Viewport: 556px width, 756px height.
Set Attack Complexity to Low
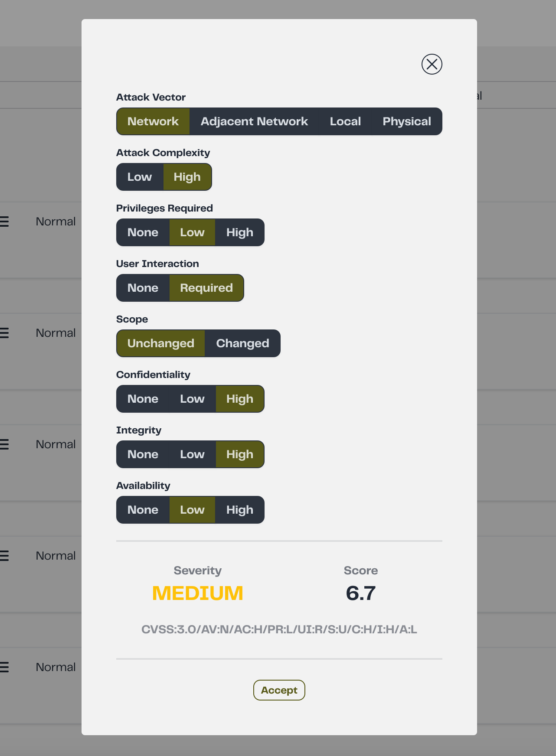pyautogui.click(x=140, y=177)
